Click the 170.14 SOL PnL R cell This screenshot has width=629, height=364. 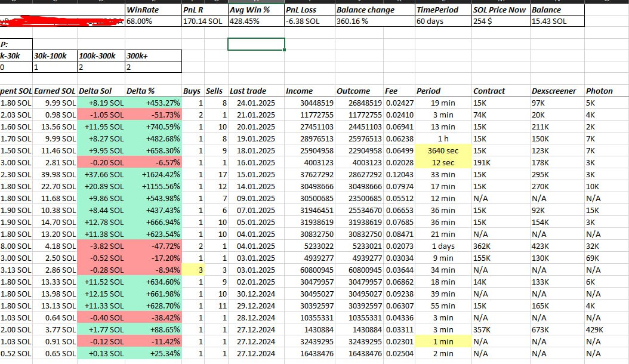point(203,21)
